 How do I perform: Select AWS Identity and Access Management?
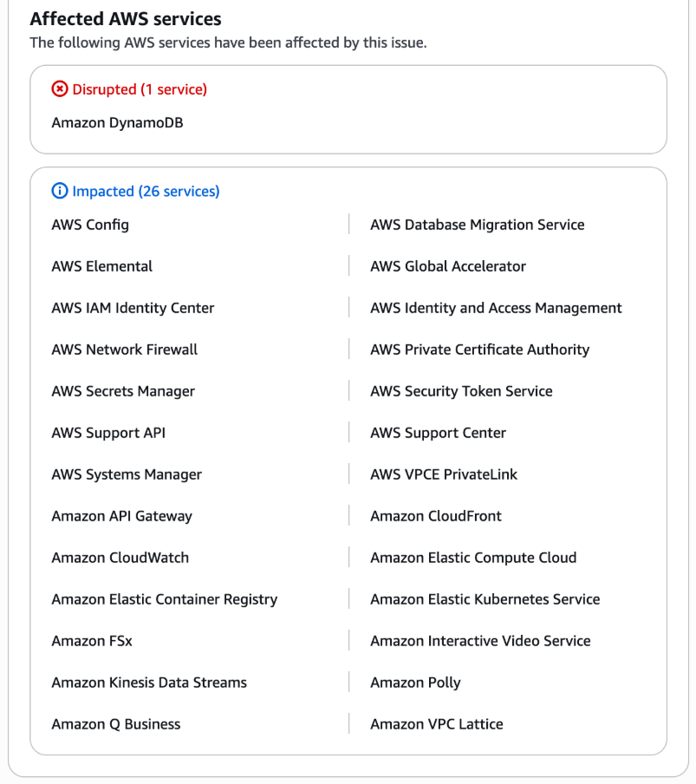496,308
